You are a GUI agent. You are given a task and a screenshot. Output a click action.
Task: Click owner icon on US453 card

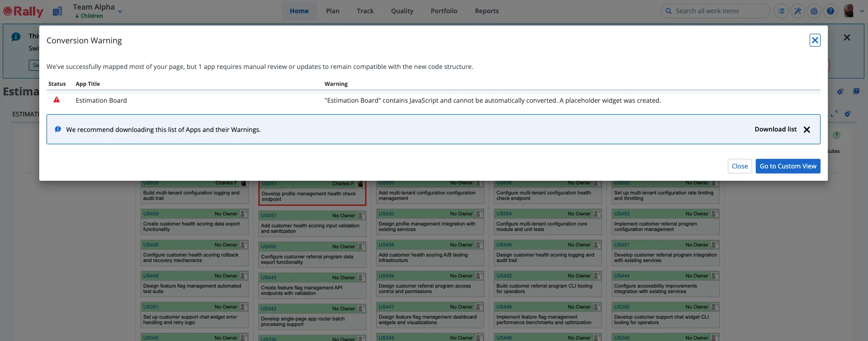pos(715,214)
